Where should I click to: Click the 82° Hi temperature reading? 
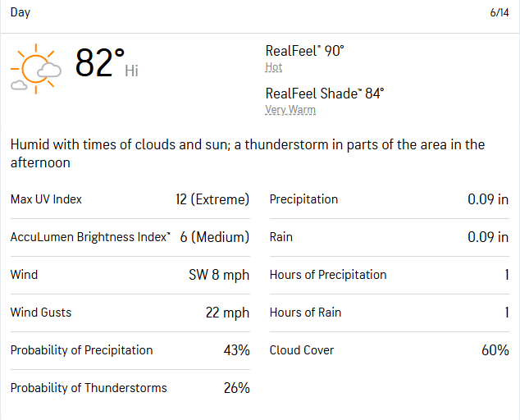click(107, 63)
